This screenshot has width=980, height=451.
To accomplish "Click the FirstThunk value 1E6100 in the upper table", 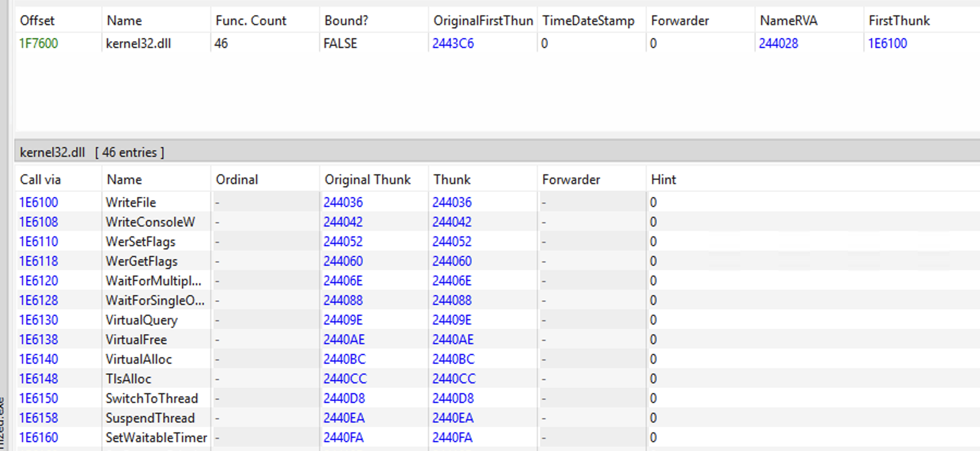I will 887,44.
